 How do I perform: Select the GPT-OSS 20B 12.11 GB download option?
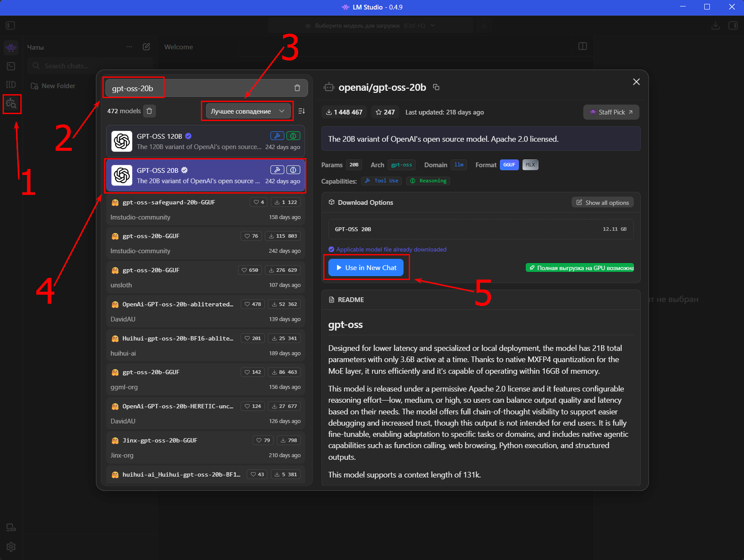point(481,229)
